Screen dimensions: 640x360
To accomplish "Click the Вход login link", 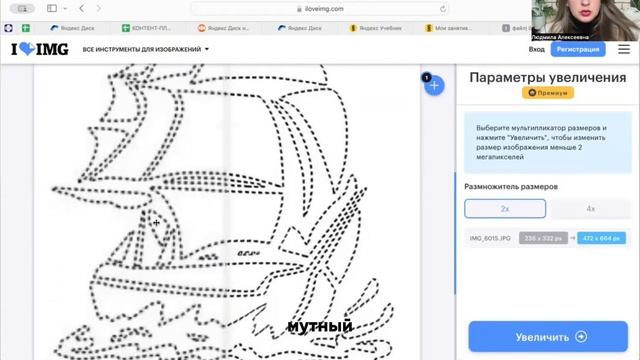I will coord(536,49).
